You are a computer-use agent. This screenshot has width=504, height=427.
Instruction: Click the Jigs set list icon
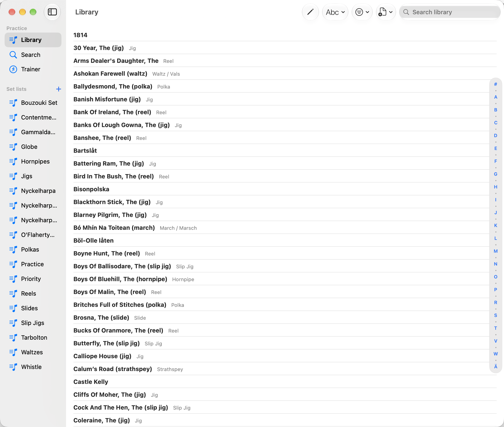click(13, 176)
